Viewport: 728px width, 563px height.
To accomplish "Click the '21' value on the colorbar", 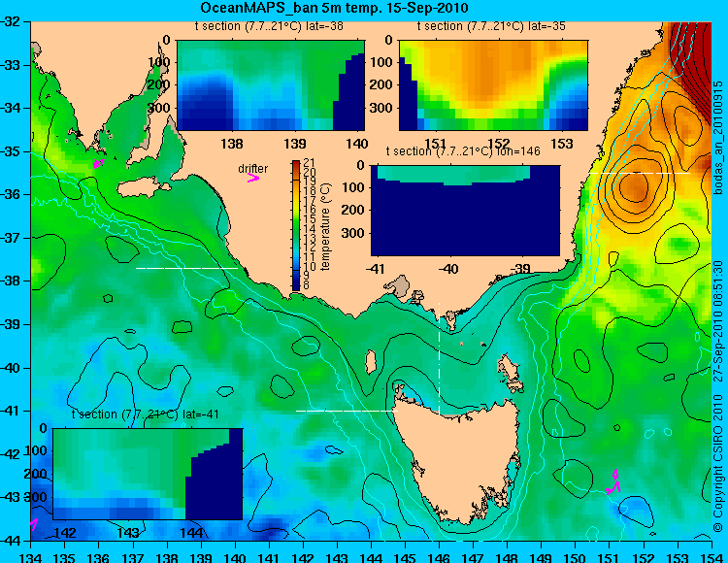I will (x=309, y=162).
